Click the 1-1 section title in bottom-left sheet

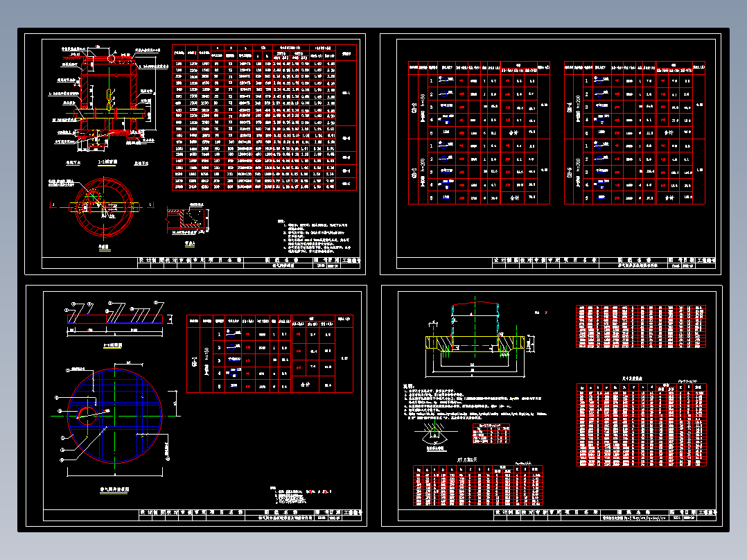coord(113,345)
